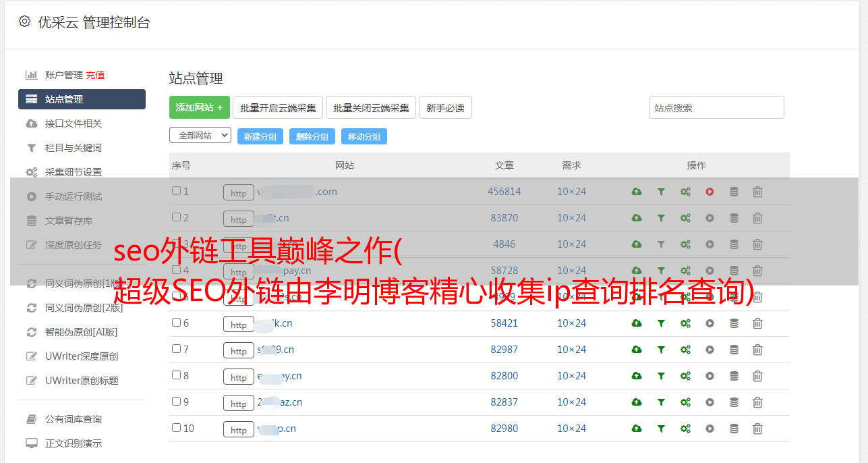Click the filter icon in row 6
Image resolution: width=868 pixels, height=463 pixels.
point(661,323)
